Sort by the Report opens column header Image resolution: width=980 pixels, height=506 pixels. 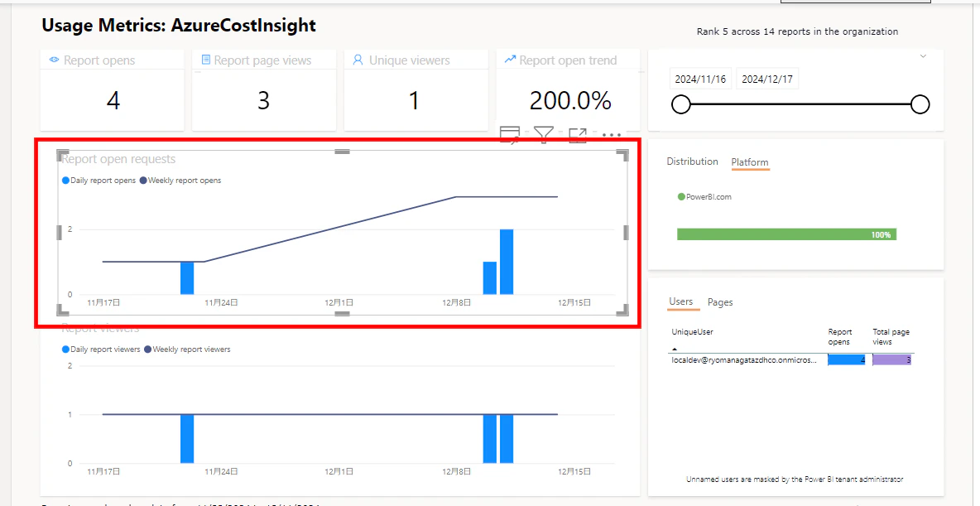[x=838, y=337]
